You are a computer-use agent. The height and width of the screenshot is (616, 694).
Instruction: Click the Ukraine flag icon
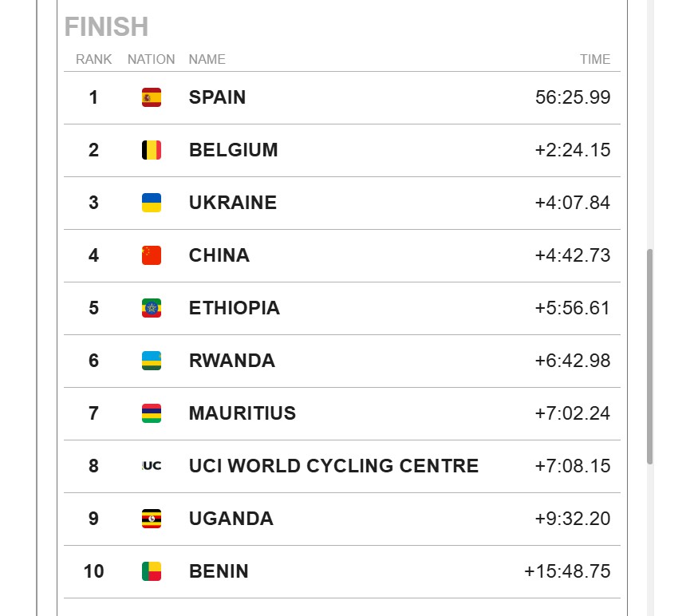(152, 203)
